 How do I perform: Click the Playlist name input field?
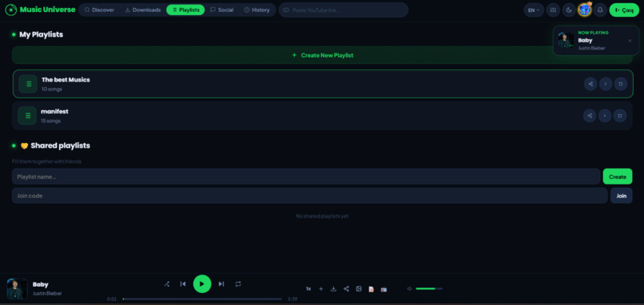pyautogui.click(x=306, y=176)
